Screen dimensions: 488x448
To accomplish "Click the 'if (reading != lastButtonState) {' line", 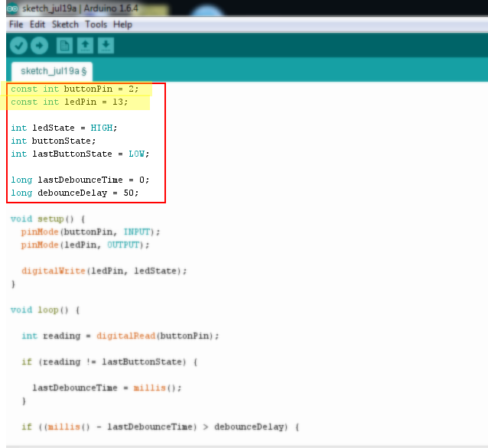I will coord(109,362).
